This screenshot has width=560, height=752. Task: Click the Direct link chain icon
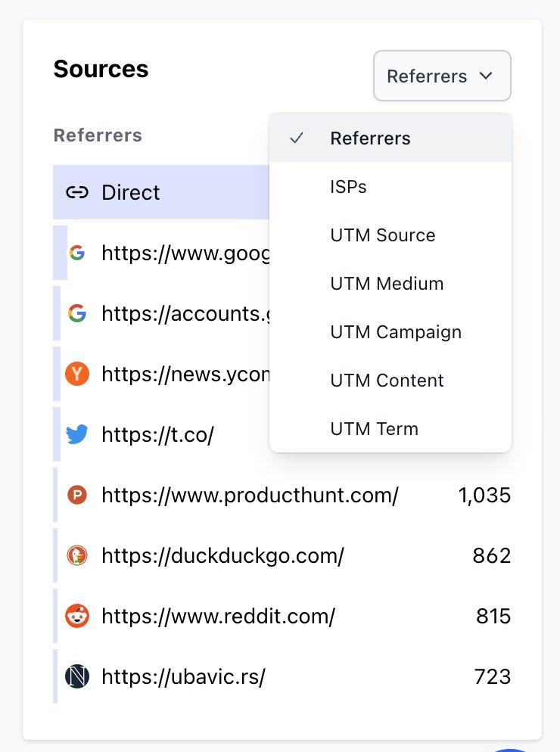[76, 192]
